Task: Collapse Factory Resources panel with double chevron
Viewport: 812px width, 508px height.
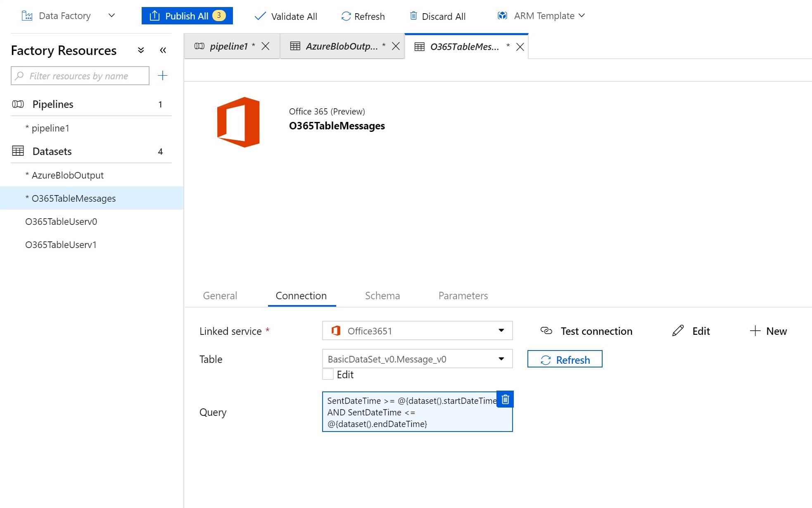Action: pyautogui.click(x=163, y=50)
